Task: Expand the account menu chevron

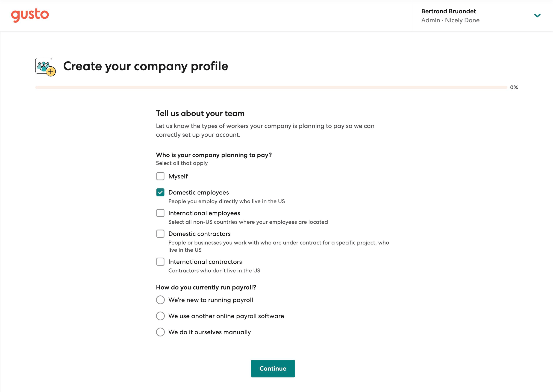Action: point(537,15)
